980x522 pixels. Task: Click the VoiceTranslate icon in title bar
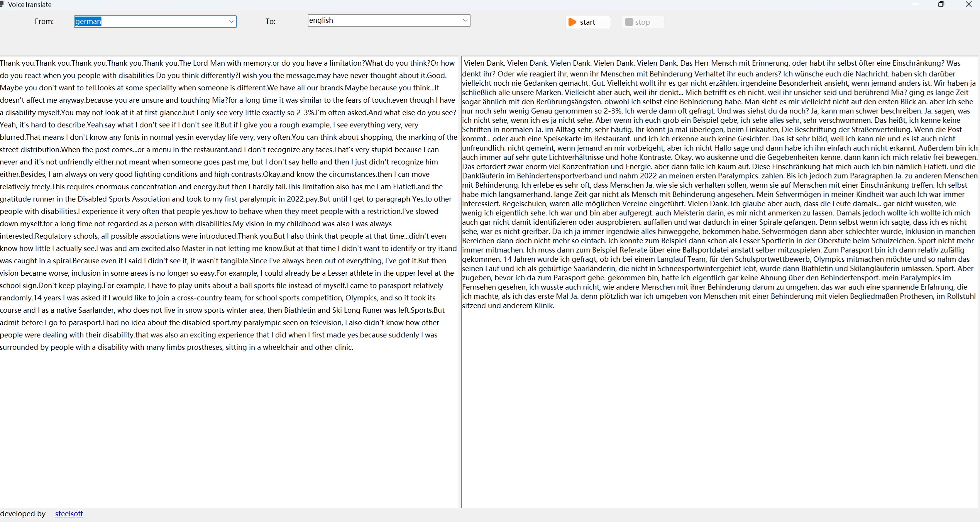pos(3,4)
